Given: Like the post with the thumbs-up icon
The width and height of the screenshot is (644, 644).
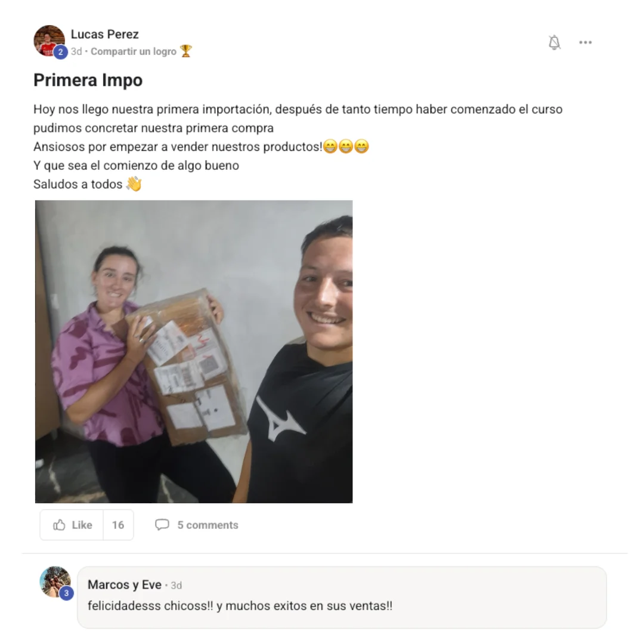Looking at the screenshot, I should coord(59,525).
